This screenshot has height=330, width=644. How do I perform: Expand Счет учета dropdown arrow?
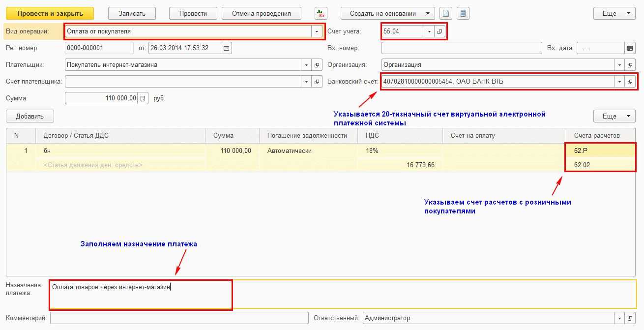(x=429, y=31)
